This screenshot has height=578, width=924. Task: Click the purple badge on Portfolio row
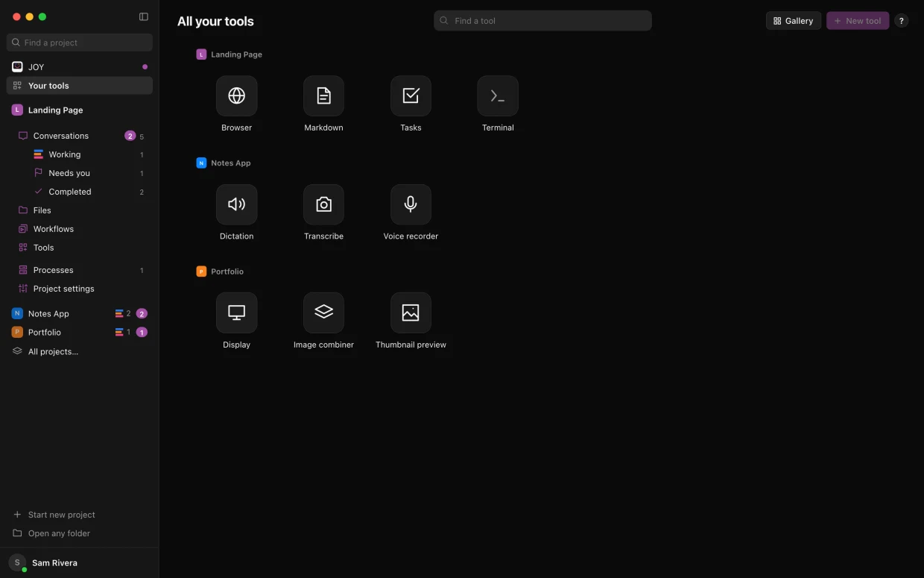click(142, 332)
